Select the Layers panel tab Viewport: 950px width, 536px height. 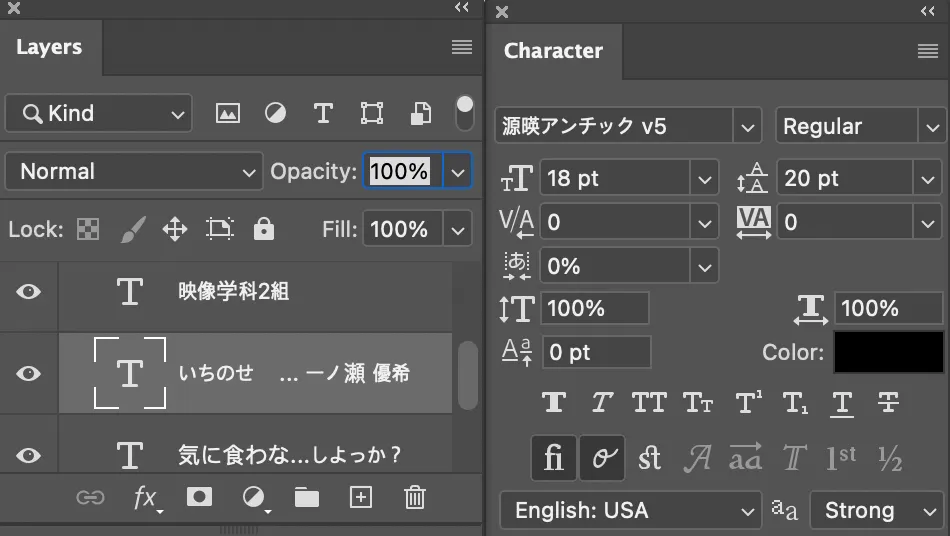(x=49, y=47)
